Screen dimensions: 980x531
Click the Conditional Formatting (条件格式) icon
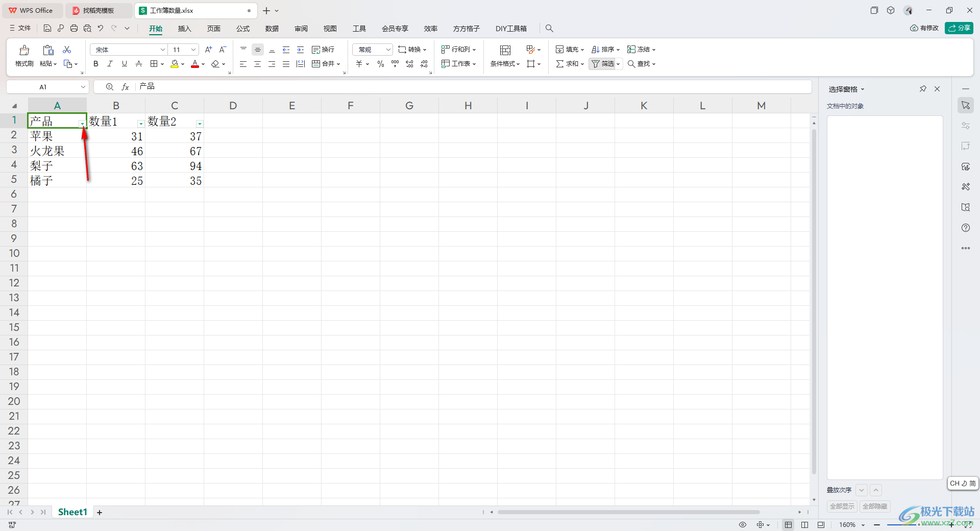coord(505,50)
